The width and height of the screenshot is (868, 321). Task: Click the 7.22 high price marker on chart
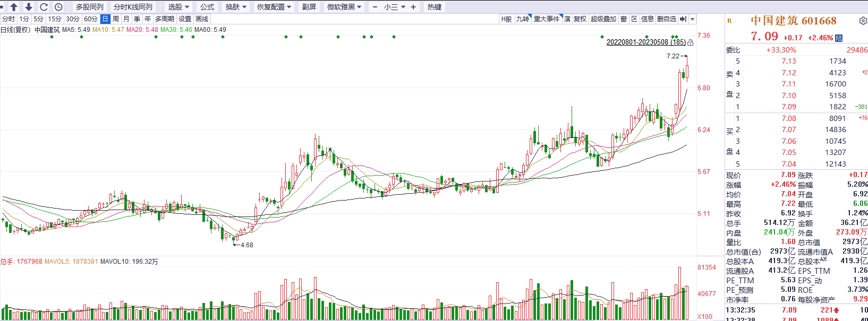pyautogui.click(x=673, y=56)
